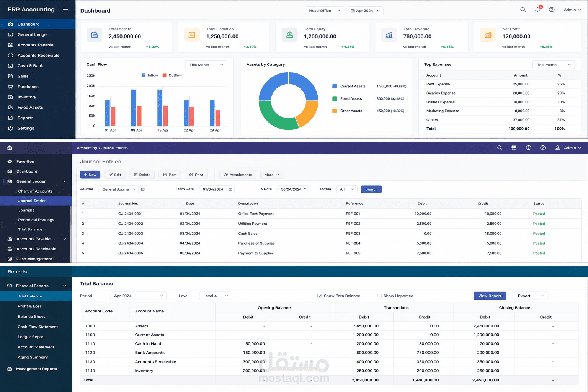Open Top Expenses This Month dropdown
Viewport: 588px width, 392px height.
point(554,65)
